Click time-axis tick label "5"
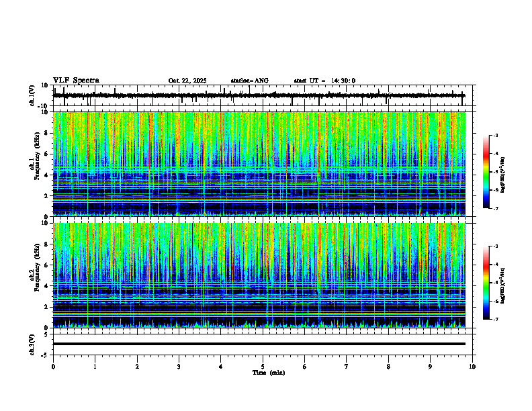The height and width of the screenshot is (411, 532). point(263,367)
